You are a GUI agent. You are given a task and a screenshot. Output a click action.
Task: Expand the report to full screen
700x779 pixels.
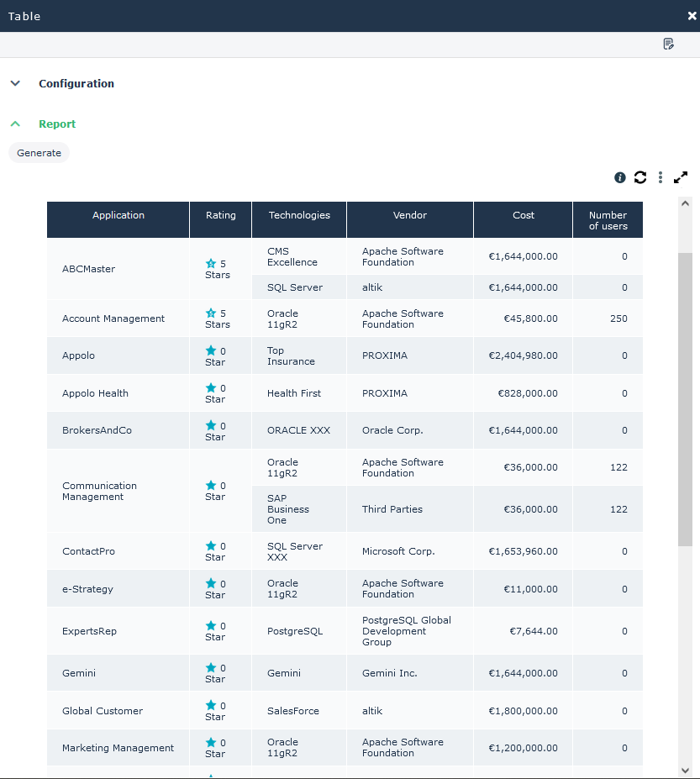click(x=681, y=177)
